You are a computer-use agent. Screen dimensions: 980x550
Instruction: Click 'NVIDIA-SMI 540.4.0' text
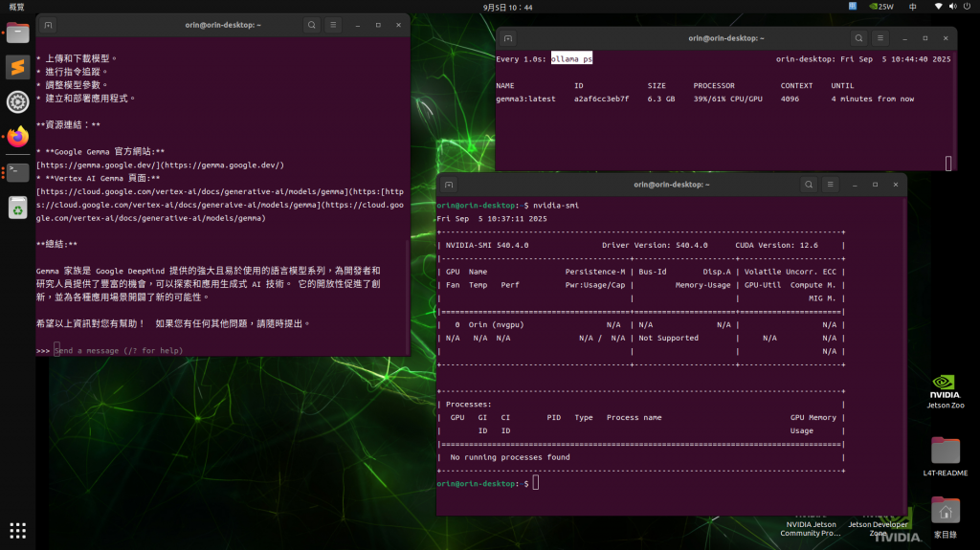[487, 245]
